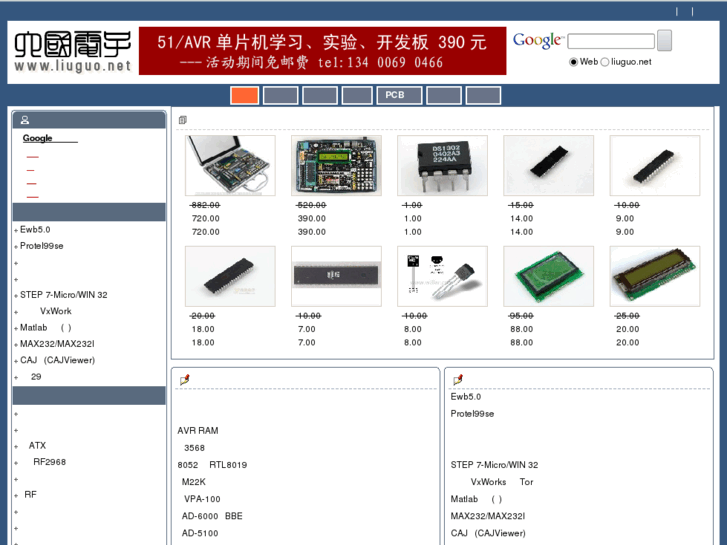The width and height of the screenshot is (727, 545).
Task: Open the sensor transistor thumbnail priced 8.00
Action: [x=442, y=276]
